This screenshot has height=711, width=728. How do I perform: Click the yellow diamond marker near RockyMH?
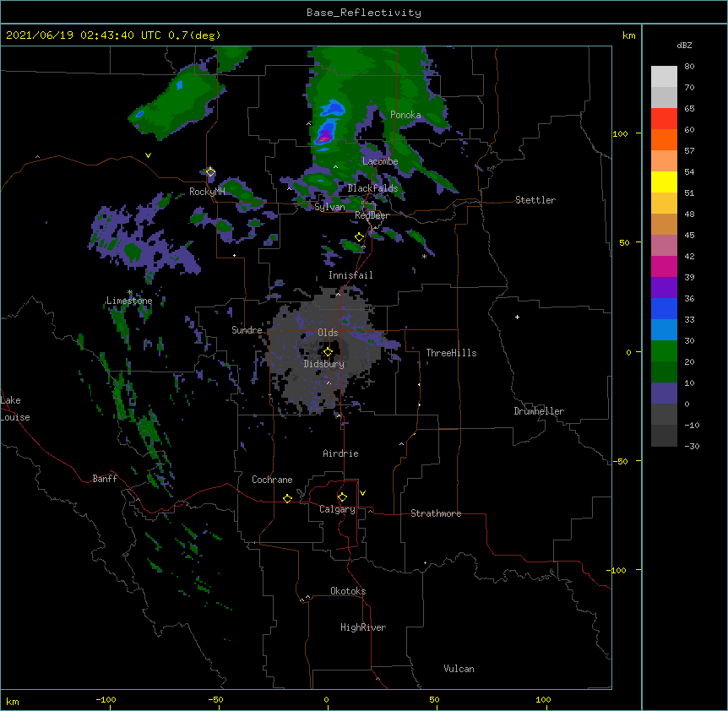pos(210,172)
